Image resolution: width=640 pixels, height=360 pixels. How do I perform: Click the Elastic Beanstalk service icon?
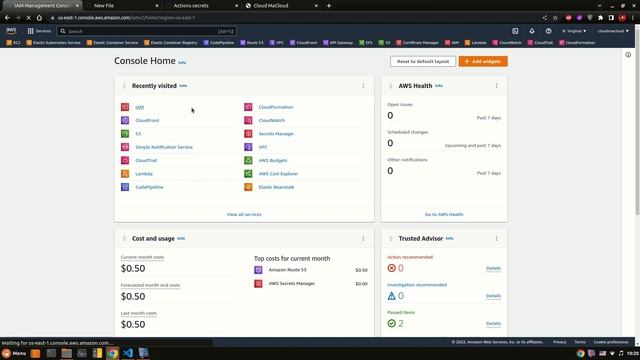248,187
